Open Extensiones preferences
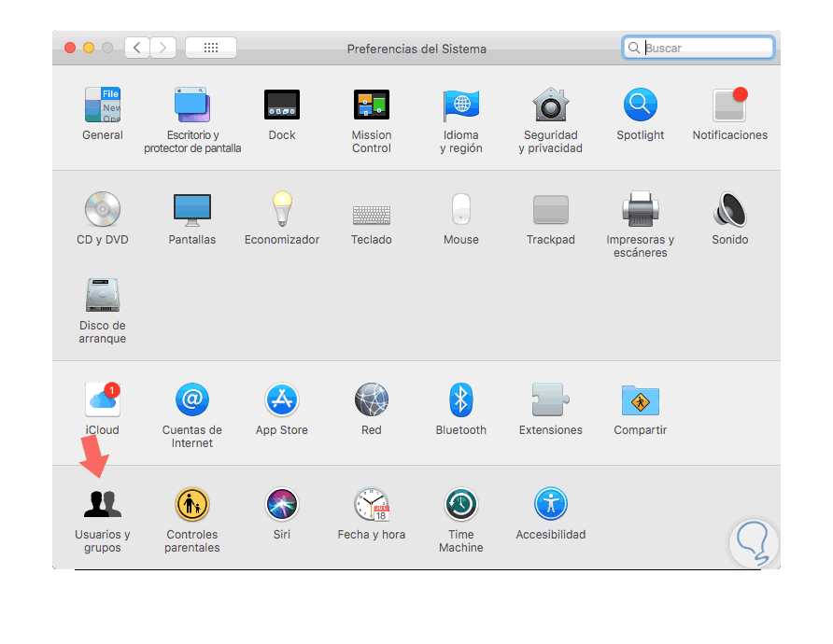 click(551, 399)
